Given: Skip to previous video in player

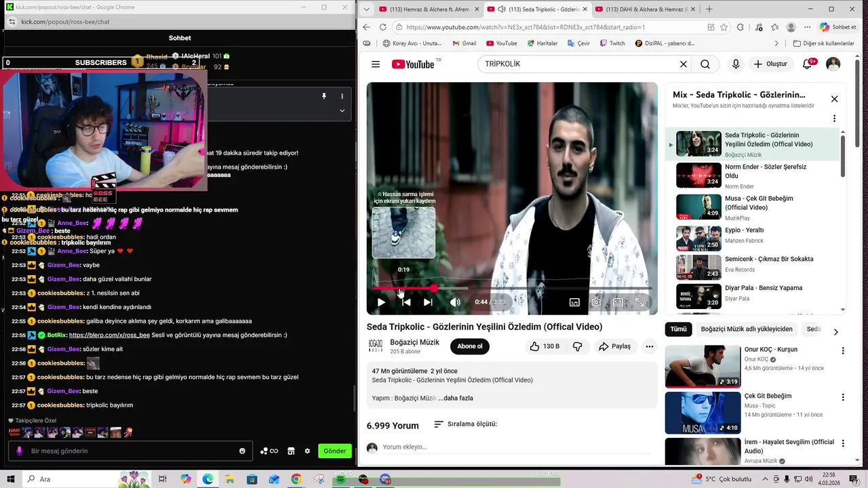Looking at the screenshot, I should pyautogui.click(x=406, y=302).
